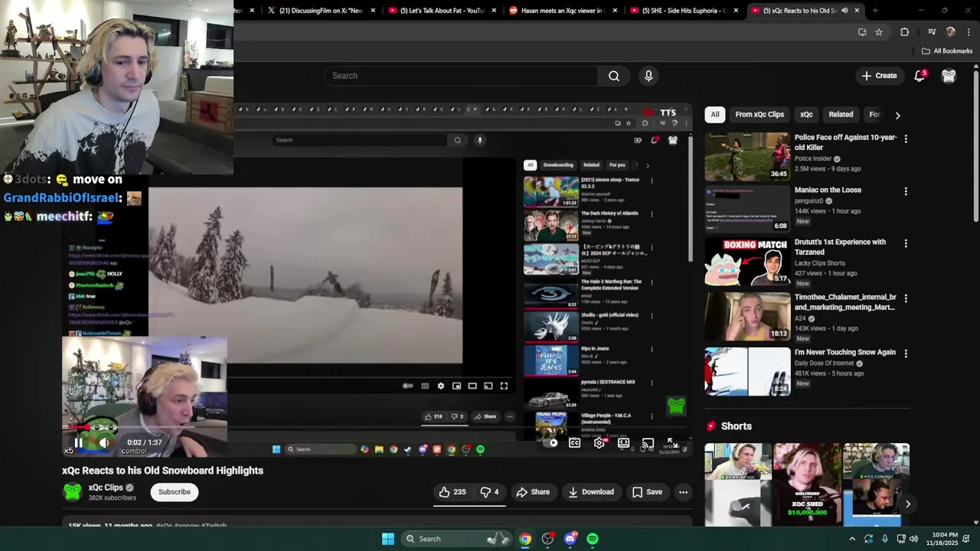980x551 pixels.
Task: Open Discord from the taskbar
Action: point(570,539)
